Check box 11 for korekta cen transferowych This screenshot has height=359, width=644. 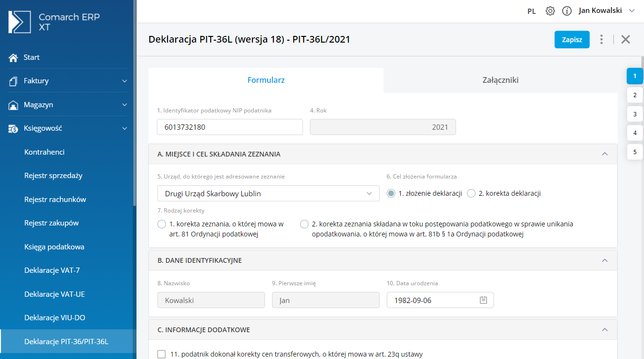161,354
